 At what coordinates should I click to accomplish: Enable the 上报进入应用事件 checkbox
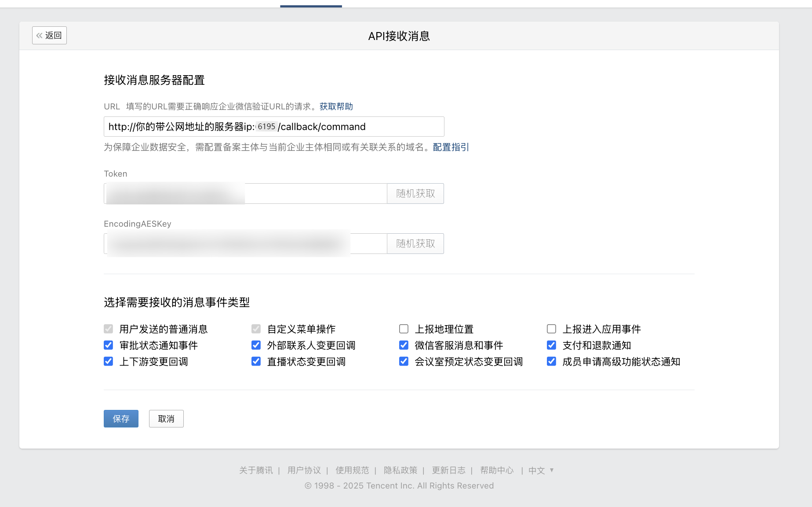coord(551,329)
